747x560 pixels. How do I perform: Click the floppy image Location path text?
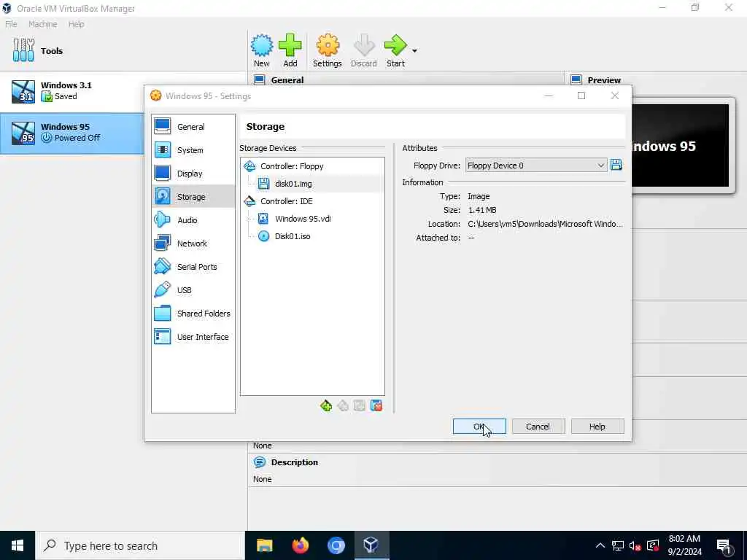(x=545, y=224)
